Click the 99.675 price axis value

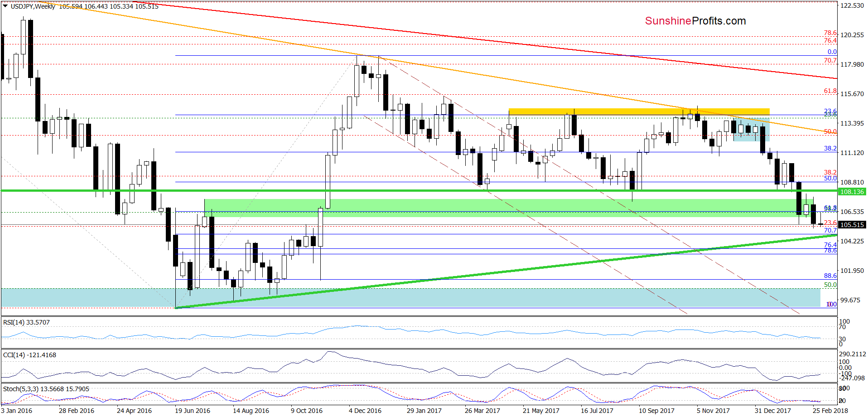pyautogui.click(x=850, y=300)
